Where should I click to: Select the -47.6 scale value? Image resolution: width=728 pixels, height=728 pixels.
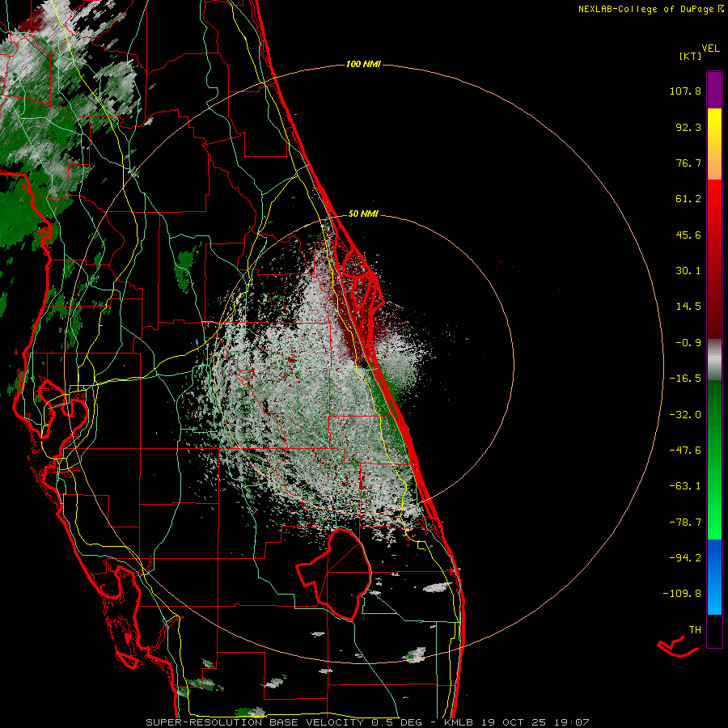685,451
